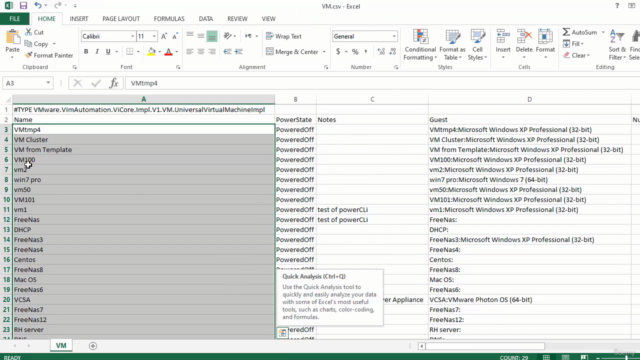Toggle underline formatting

(108, 52)
